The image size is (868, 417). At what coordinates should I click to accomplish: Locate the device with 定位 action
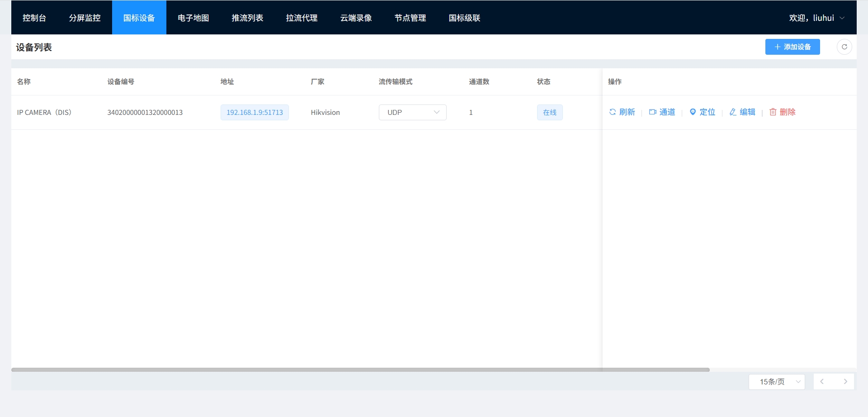pyautogui.click(x=702, y=112)
